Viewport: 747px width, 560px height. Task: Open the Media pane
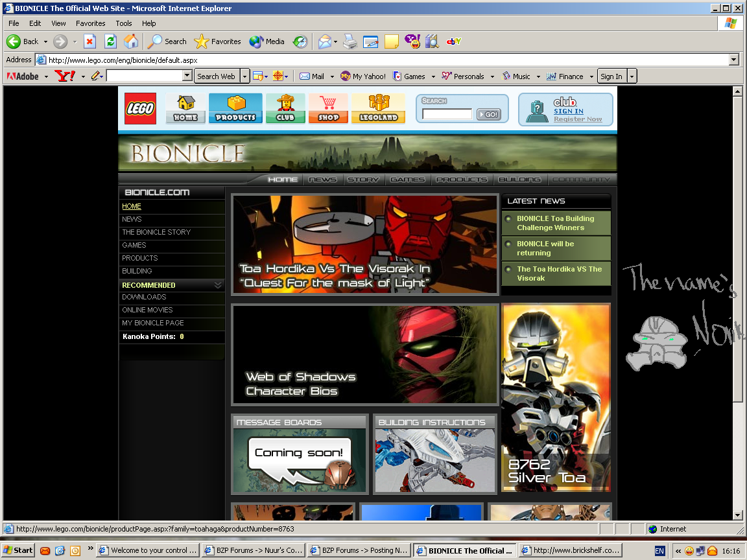click(267, 41)
